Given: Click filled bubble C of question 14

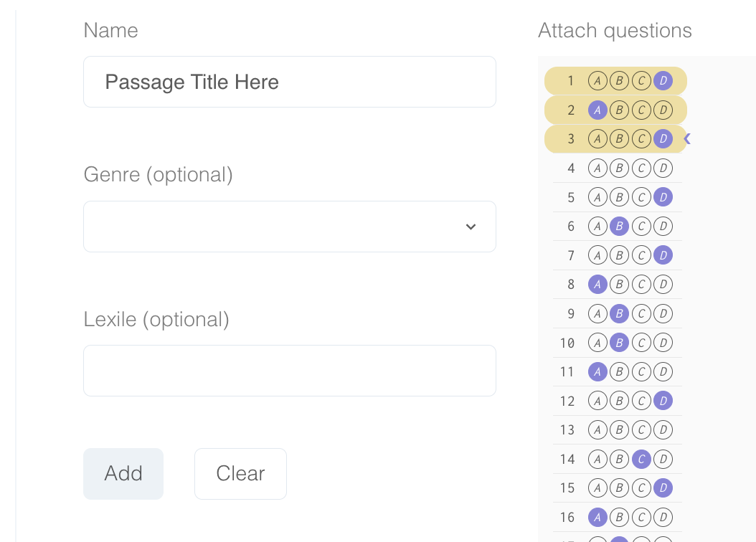Looking at the screenshot, I should tap(641, 459).
